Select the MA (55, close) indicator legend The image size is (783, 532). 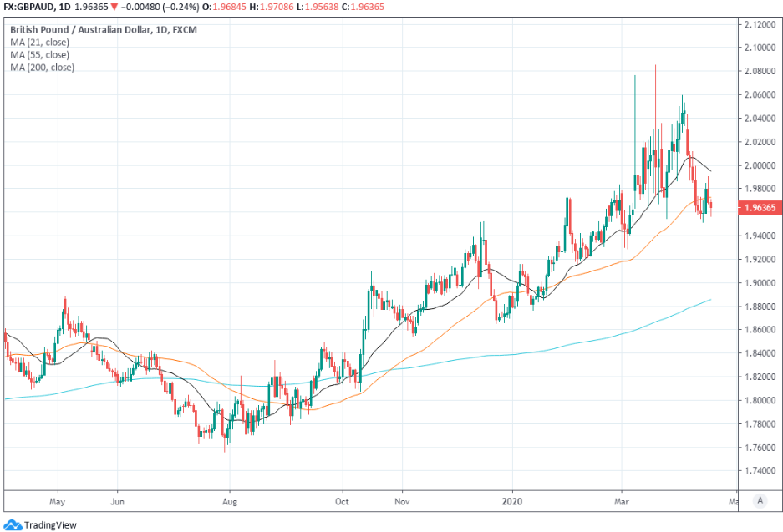click(x=39, y=54)
